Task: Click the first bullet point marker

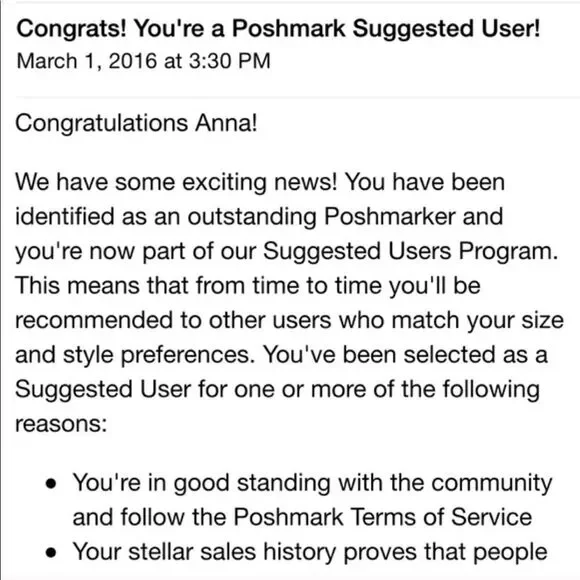Action: click(x=51, y=484)
